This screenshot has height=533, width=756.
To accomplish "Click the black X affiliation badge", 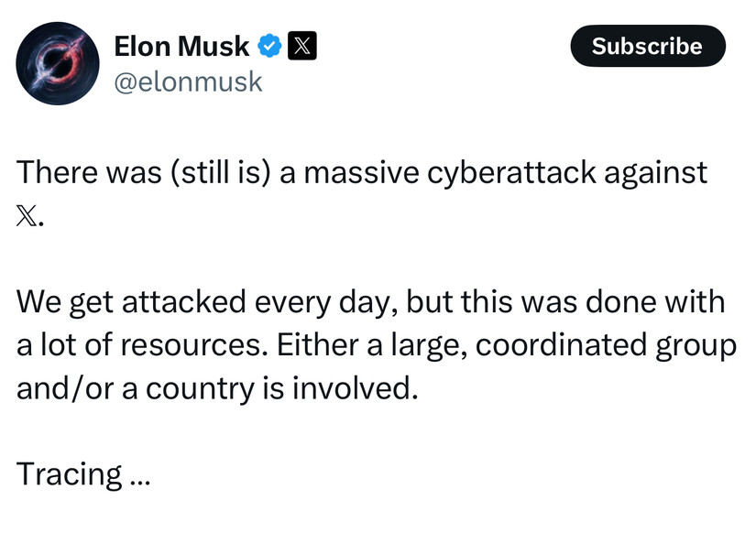I will pos(302,46).
